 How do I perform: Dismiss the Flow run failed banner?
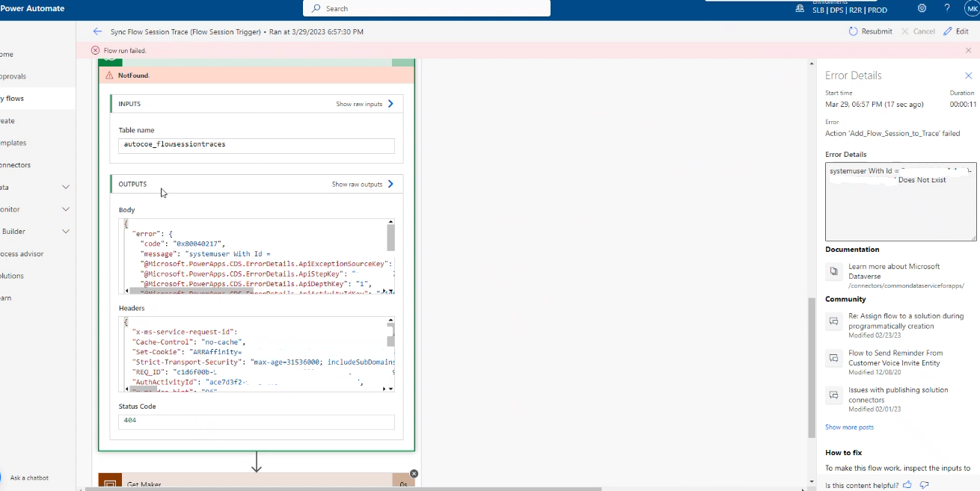coord(969,50)
